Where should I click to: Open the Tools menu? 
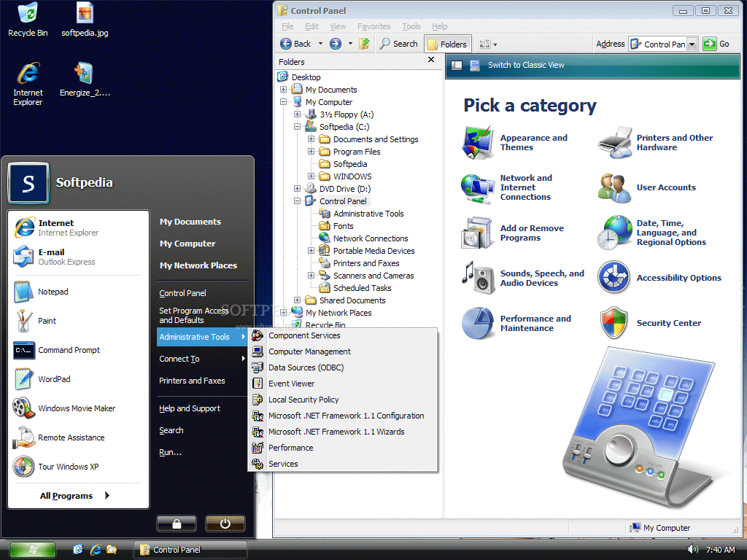[x=411, y=26]
